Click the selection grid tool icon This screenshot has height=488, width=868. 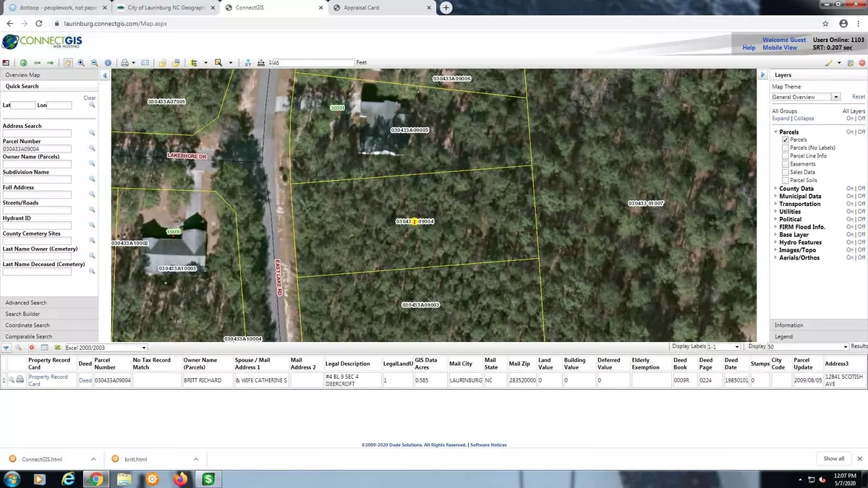coord(194,63)
